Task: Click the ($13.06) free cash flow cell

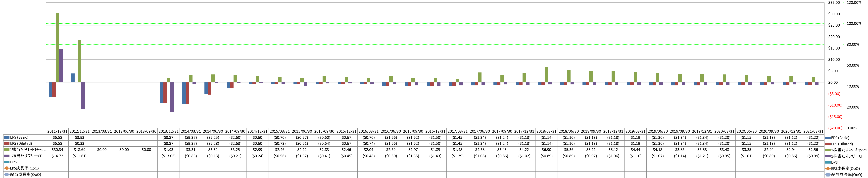Action: (x=168, y=156)
